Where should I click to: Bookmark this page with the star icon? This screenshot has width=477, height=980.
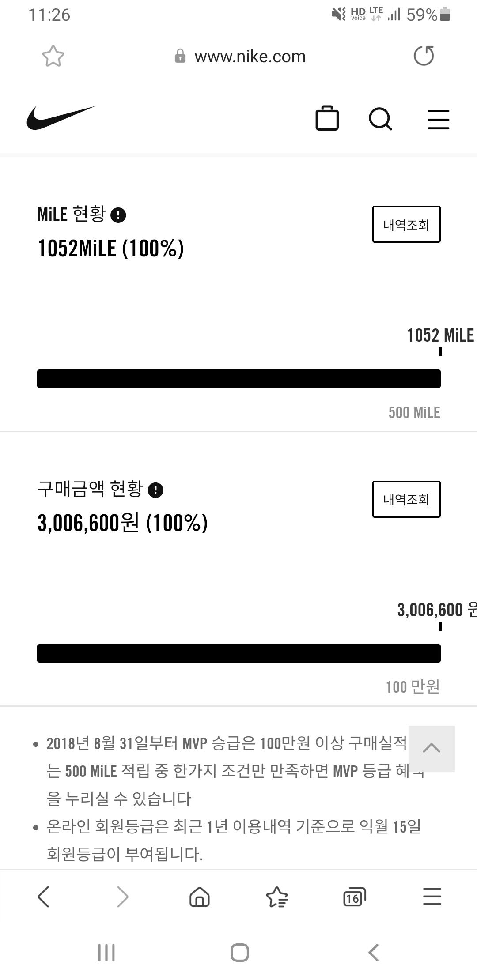tap(53, 57)
